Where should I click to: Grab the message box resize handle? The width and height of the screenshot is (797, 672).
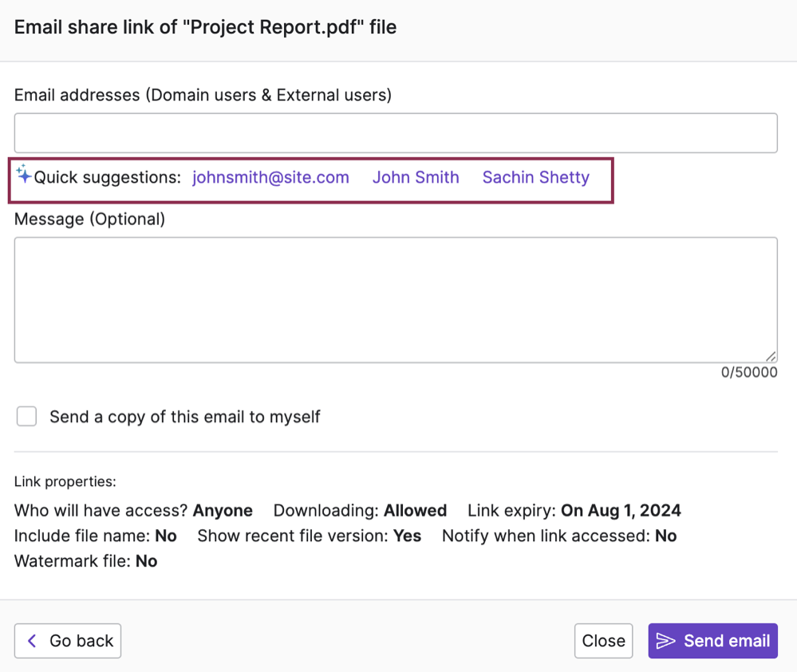click(771, 356)
